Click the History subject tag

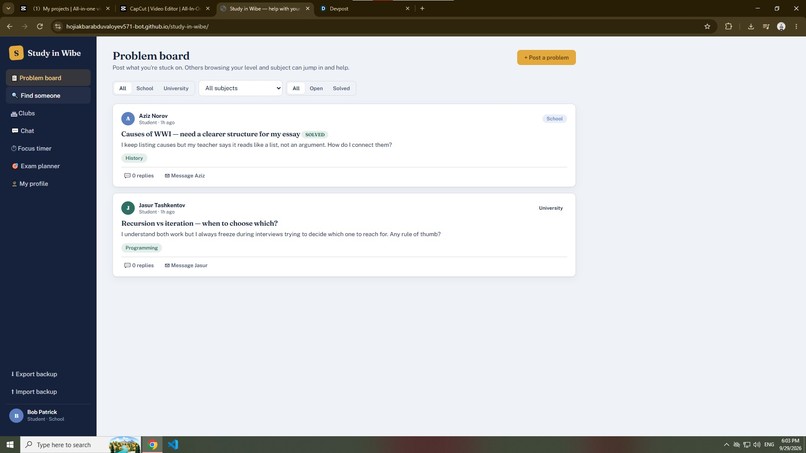[134, 158]
